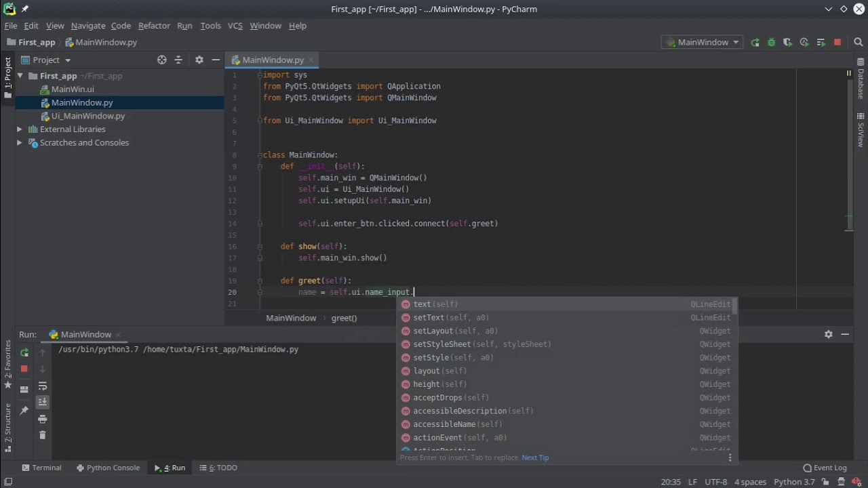Locate current file with the crosshair icon
Image resolution: width=868 pixels, height=488 pixels.
(162, 60)
